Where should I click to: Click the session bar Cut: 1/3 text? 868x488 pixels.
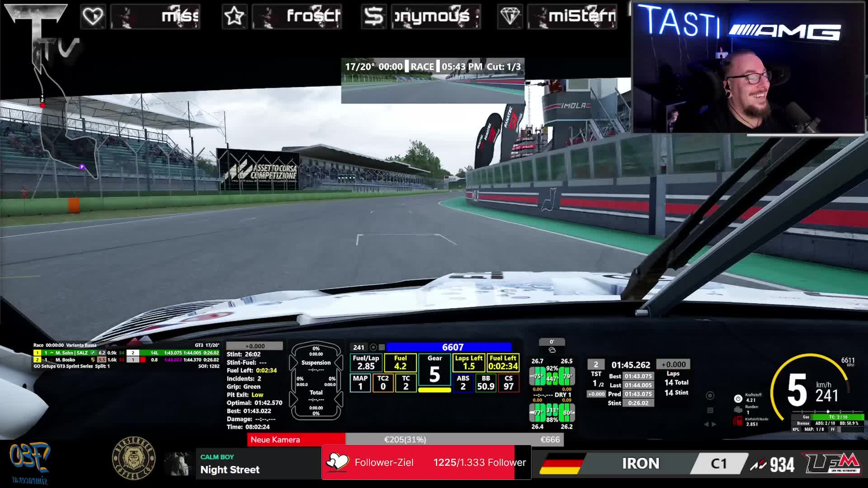click(504, 66)
